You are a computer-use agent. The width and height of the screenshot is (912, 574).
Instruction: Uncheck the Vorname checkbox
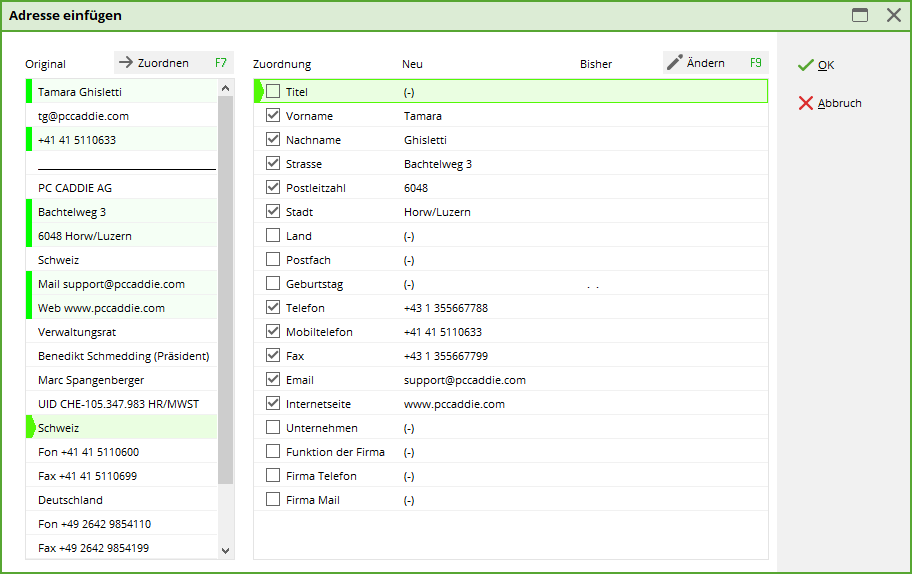tap(273, 116)
